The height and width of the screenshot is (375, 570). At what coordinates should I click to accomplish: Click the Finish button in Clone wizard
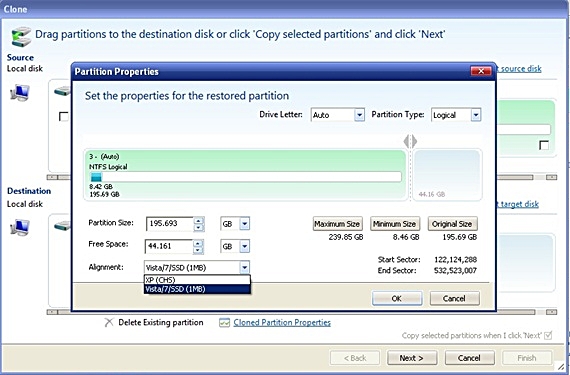tap(526, 358)
